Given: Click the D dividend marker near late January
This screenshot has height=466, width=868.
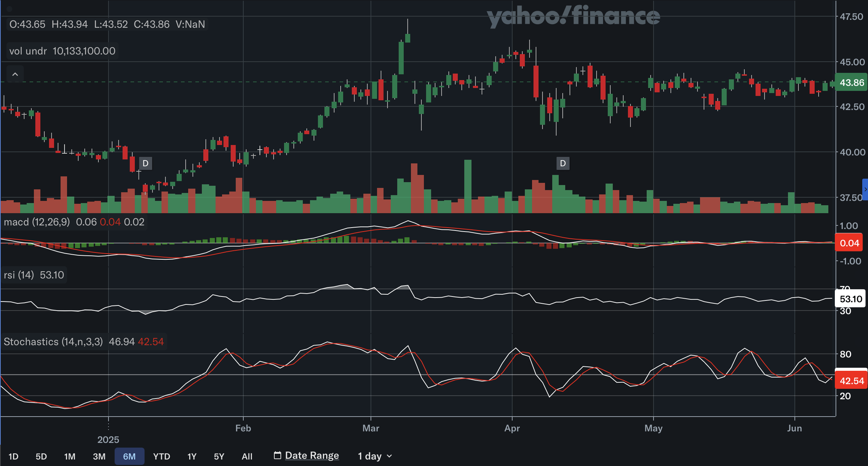Looking at the screenshot, I should (145, 163).
